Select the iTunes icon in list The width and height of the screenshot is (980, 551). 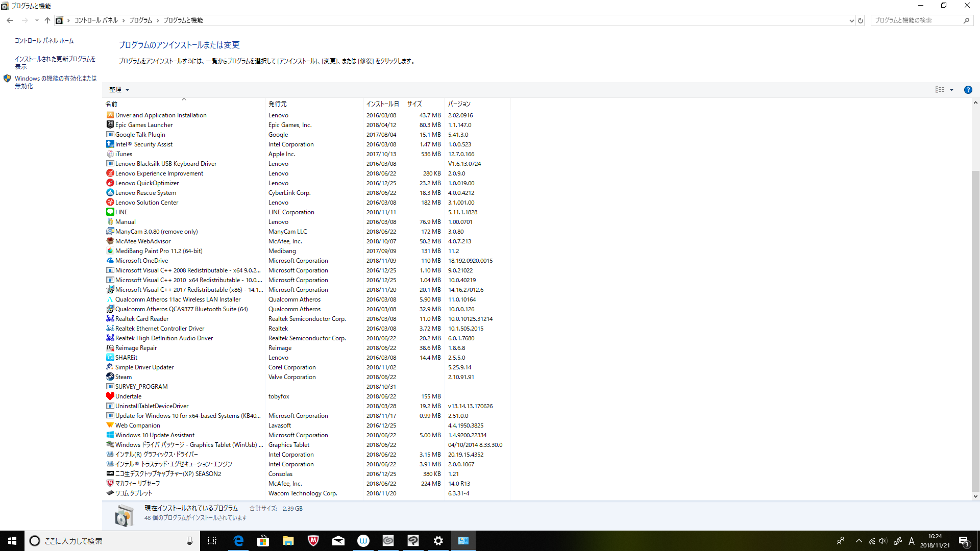click(x=110, y=154)
